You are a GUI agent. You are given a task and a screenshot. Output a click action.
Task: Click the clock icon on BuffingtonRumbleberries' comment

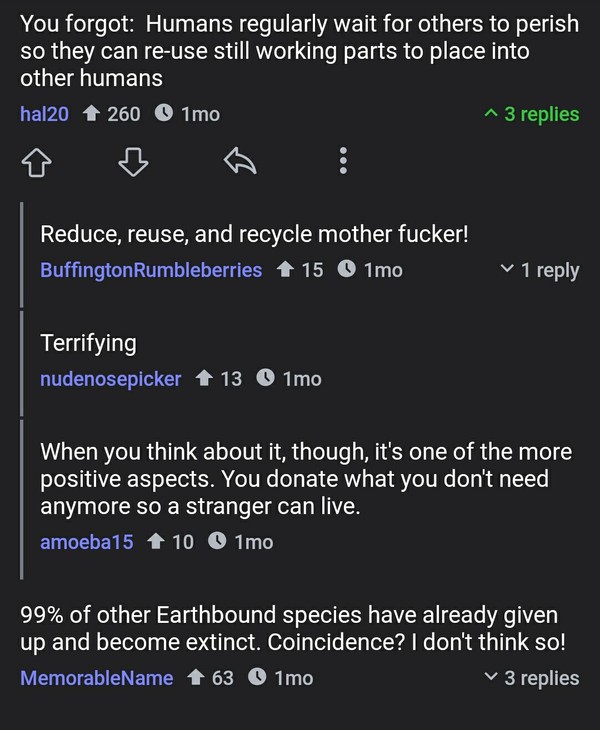pyautogui.click(x=346, y=270)
